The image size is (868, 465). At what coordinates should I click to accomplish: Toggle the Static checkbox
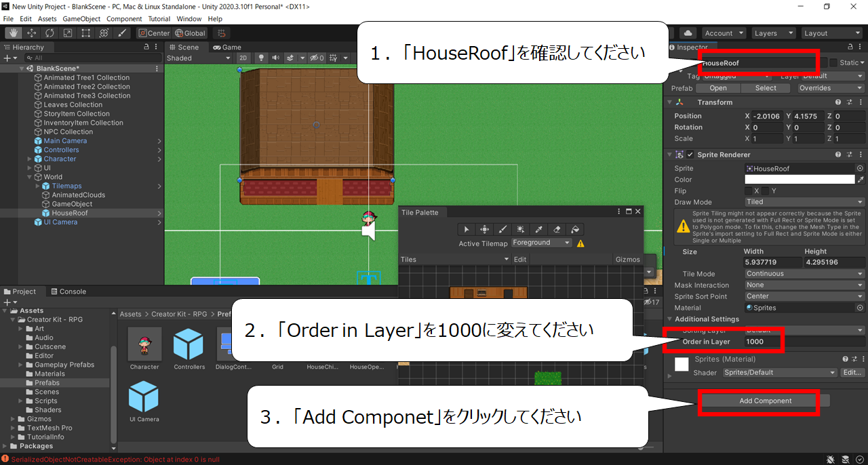(833, 62)
